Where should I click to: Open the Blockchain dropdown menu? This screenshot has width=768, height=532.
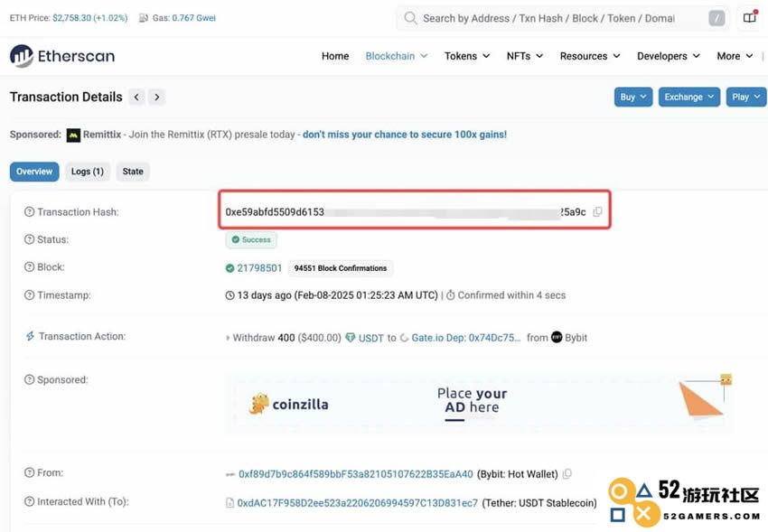pos(397,56)
